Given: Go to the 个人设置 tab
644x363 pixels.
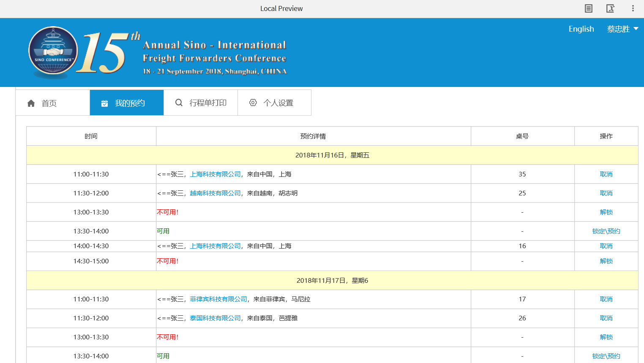Looking at the screenshot, I should pyautogui.click(x=274, y=103).
